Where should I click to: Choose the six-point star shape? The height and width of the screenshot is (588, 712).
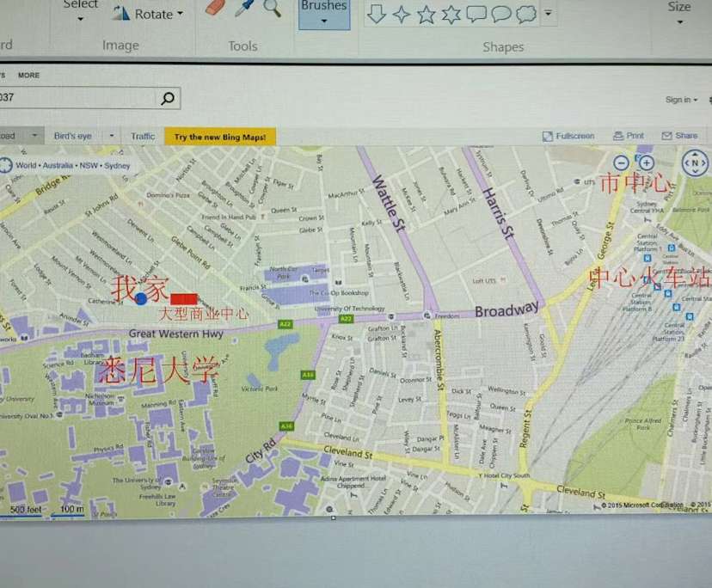(x=451, y=15)
